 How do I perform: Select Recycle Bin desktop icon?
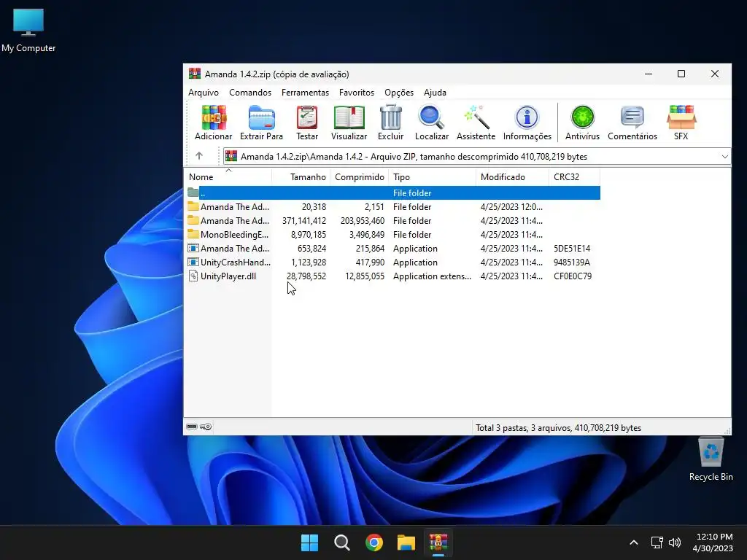(x=711, y=460)
